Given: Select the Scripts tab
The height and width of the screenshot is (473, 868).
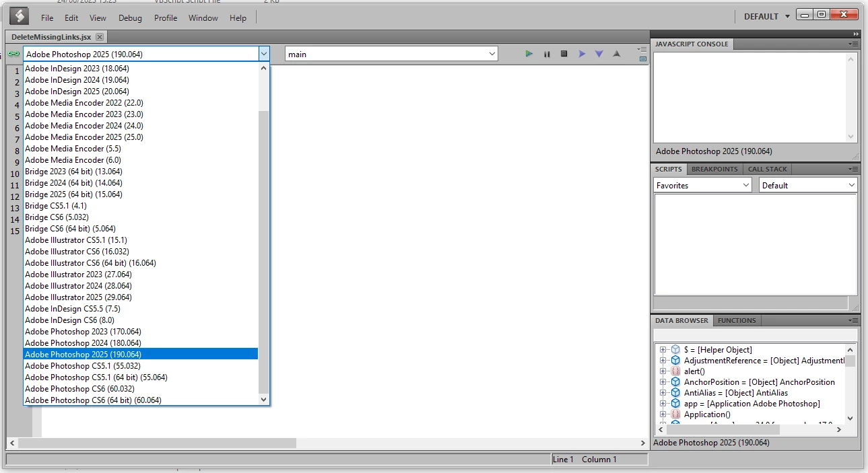Looking at the screenshot, I should point(669,169).
